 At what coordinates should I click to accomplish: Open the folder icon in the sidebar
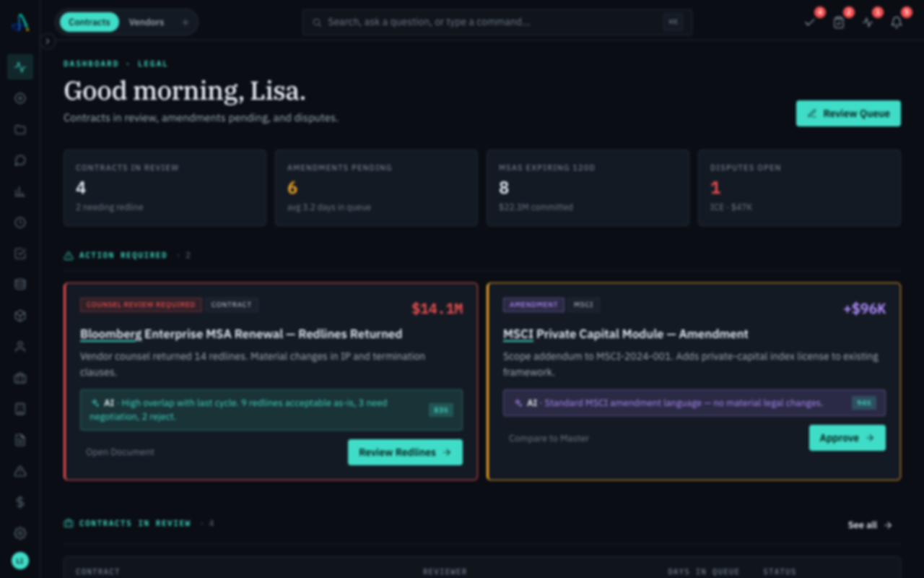coord(20,130)
